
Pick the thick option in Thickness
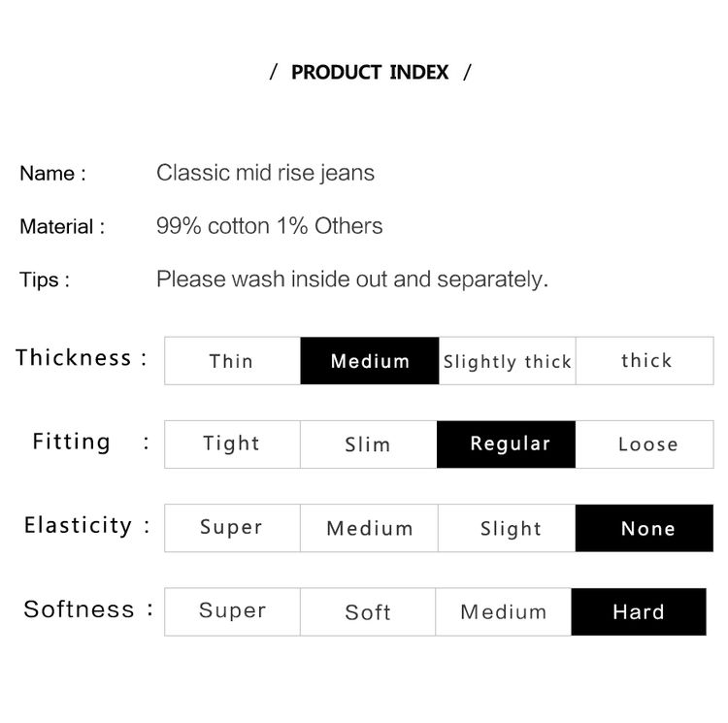tap(645, 361)
